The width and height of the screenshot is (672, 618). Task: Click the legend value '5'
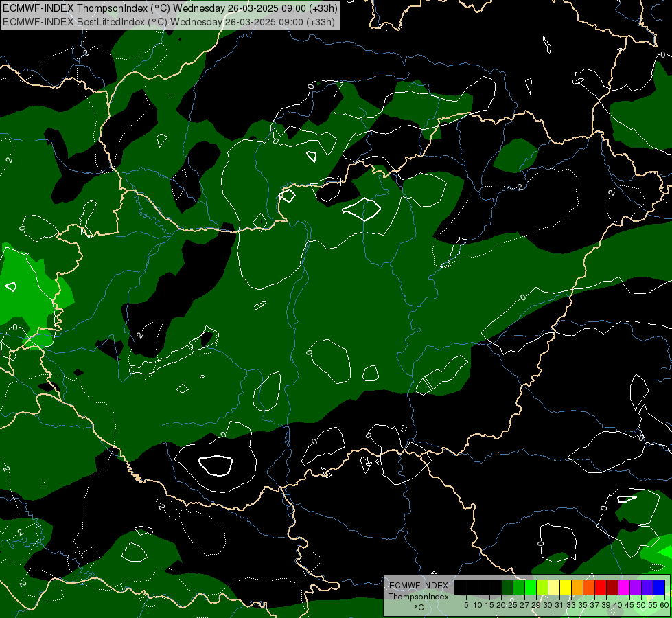coord(466,605)
